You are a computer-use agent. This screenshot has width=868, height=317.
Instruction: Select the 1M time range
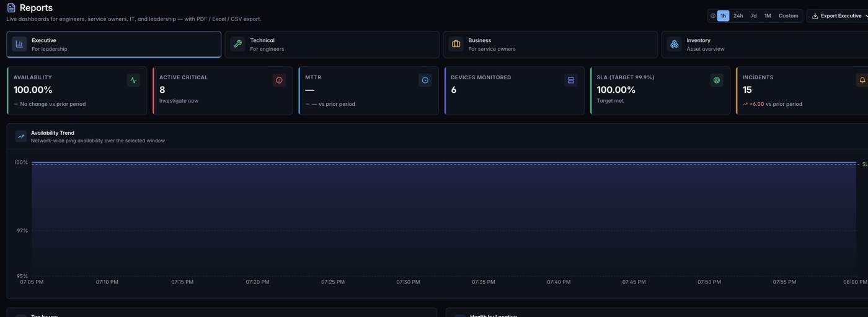[x=768, y=16]
